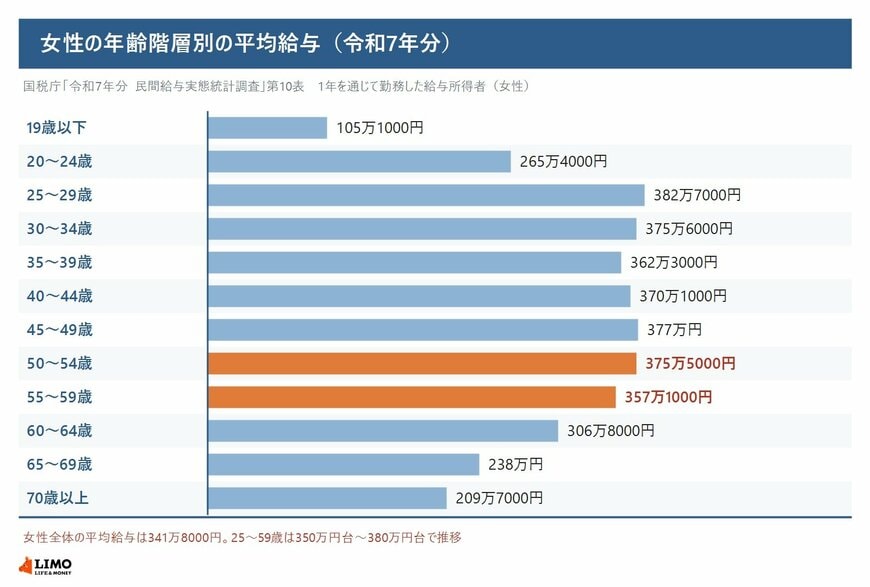
Task: Click the orange bar for 55〜59歳
Action: tap(412, 397)
